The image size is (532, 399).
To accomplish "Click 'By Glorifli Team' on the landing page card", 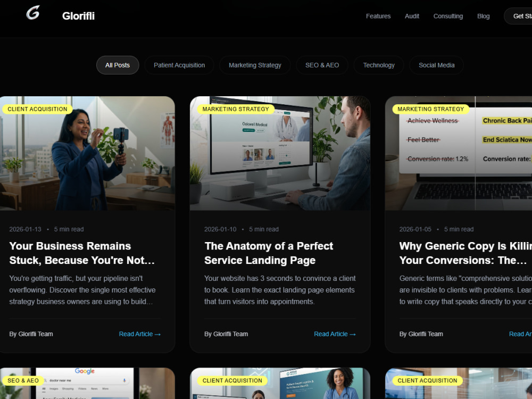I will [226, 334].
